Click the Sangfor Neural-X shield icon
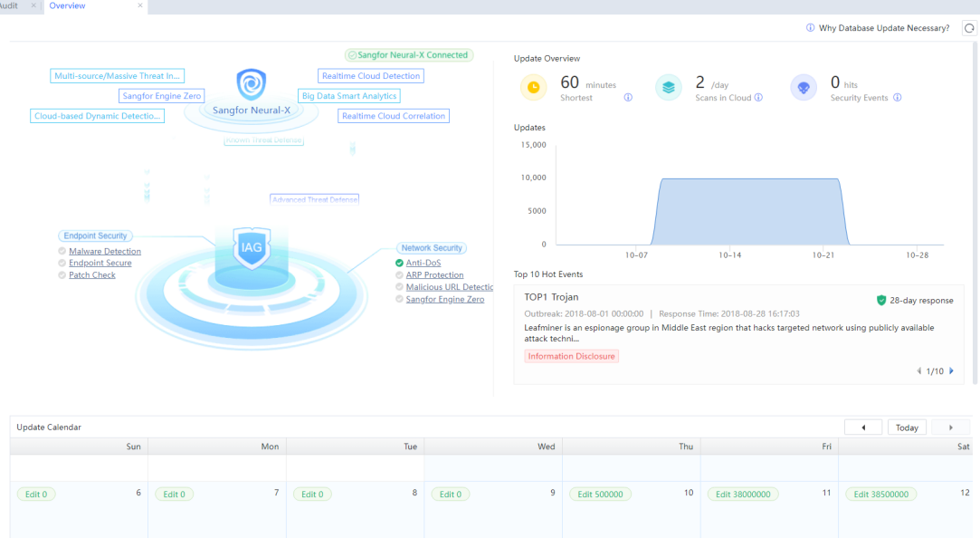Image resolution: width=980 pixels, height=538 pixels. point(251,84)
